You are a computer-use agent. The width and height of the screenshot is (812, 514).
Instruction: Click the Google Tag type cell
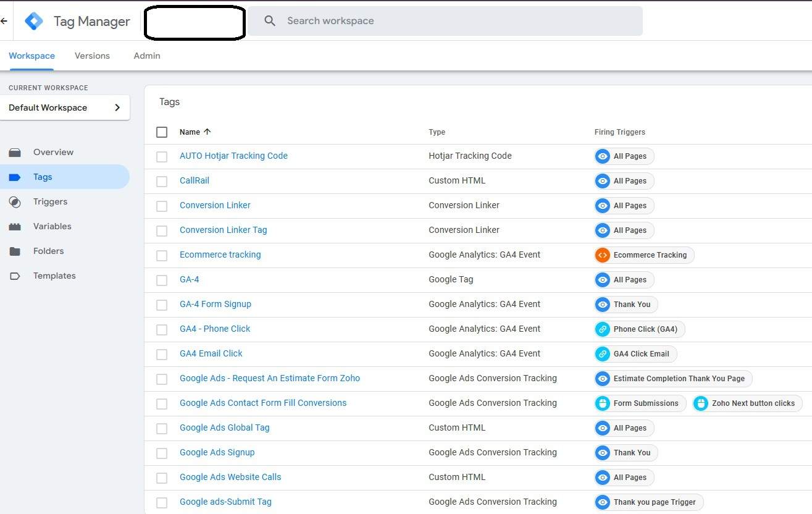pos(451,279)
